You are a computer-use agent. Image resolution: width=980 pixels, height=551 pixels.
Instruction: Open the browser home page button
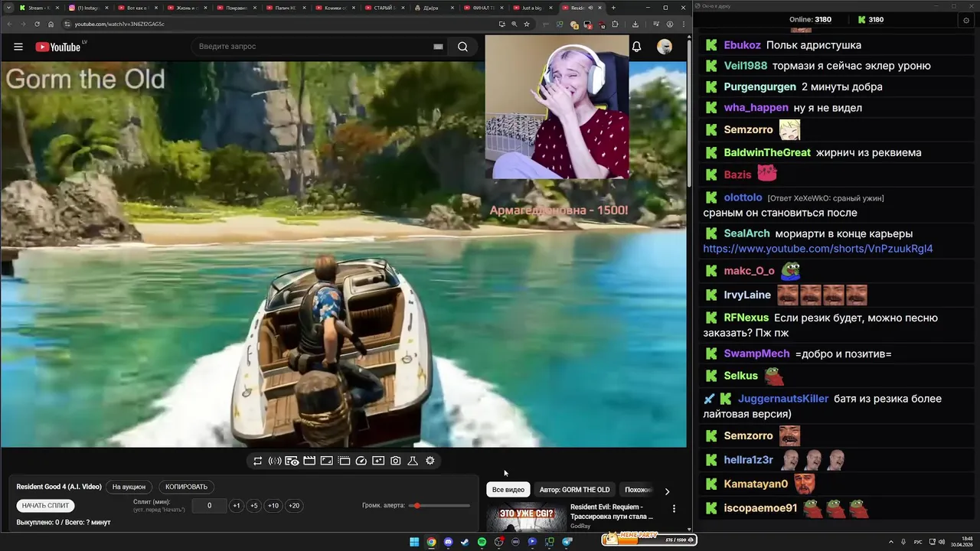click(x=51, y=24)
